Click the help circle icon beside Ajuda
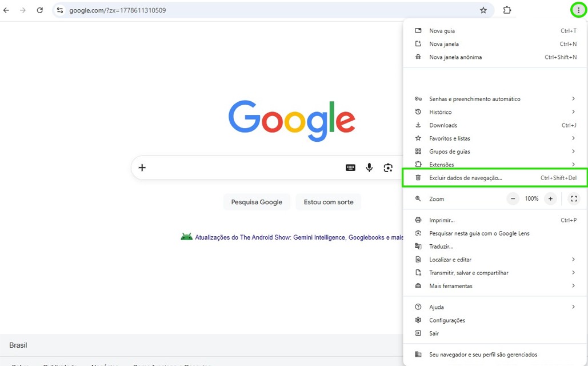Image resolution: width=588 pixels, height=366 pixels. pyautogui.click(x=418, y=307)
